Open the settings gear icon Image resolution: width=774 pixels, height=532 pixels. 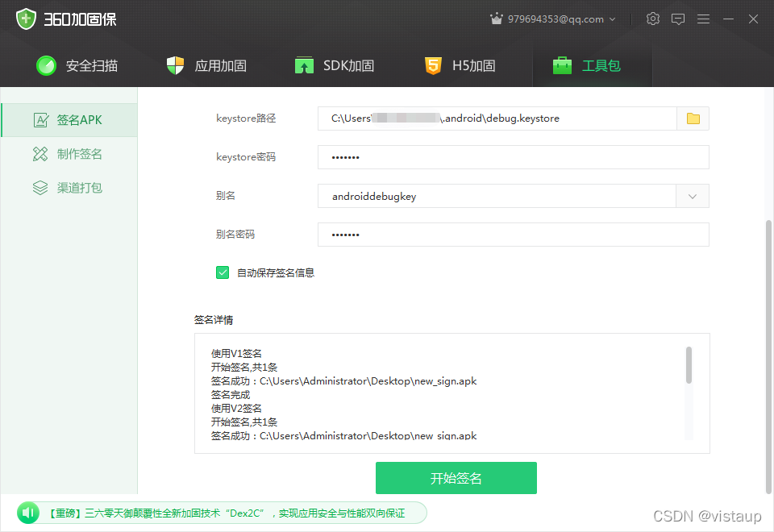click(x=652, y=19)
